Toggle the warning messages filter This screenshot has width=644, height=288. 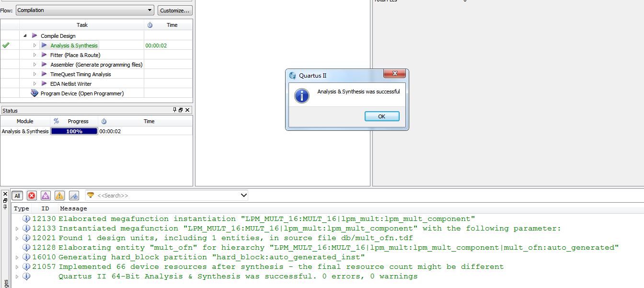(59, 196)
